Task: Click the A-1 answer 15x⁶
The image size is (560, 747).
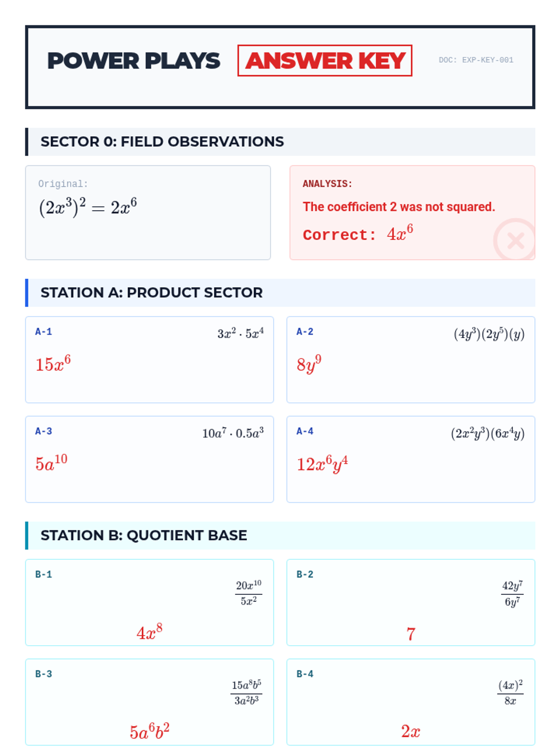Action: [53, 364]
